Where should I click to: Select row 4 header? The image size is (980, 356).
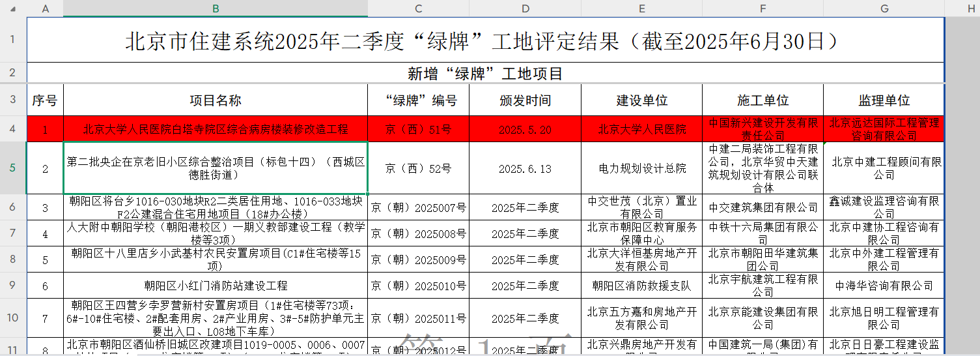click(13, 129)
